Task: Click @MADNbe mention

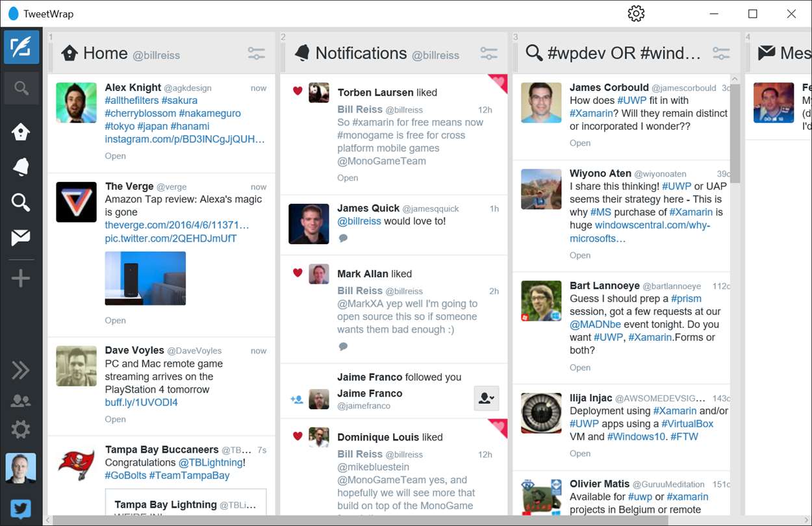Action: (596, 325)
